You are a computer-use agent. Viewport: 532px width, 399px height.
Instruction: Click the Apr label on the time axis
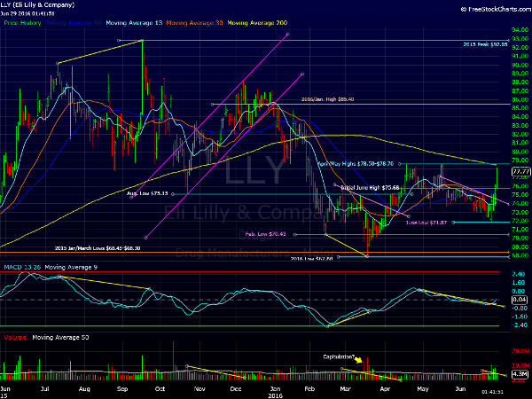[385, 389]
